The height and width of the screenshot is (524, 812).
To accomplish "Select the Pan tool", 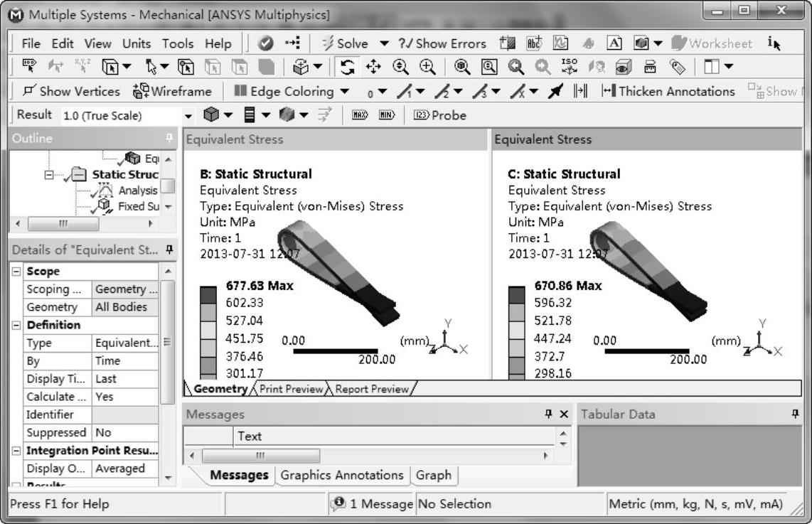I will pyautogui.click(x=373, y=67).
